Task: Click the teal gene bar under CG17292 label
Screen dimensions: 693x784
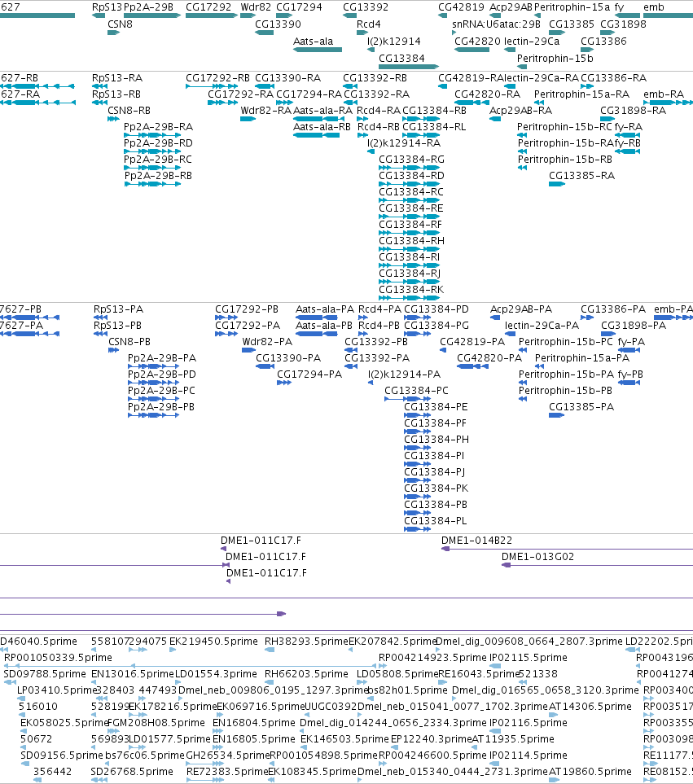Action: coord(212,15)
